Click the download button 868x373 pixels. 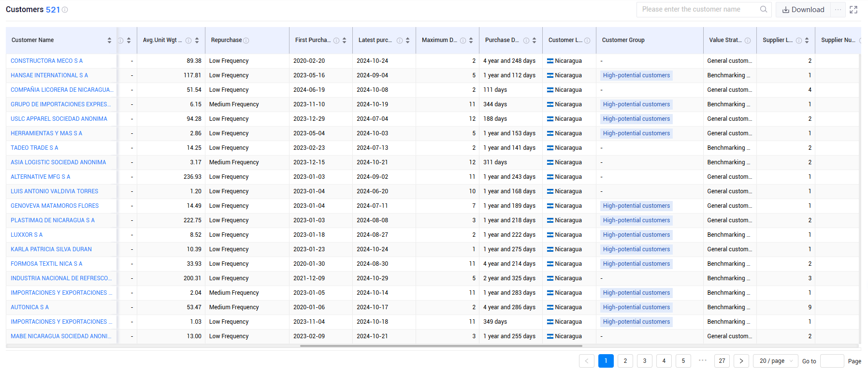803,10
